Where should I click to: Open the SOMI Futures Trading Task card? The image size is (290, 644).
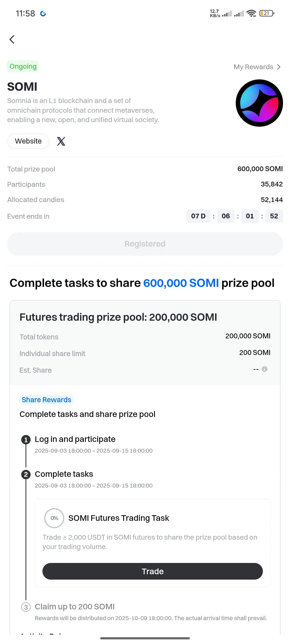pyautogui.click(x=153, y=543)
